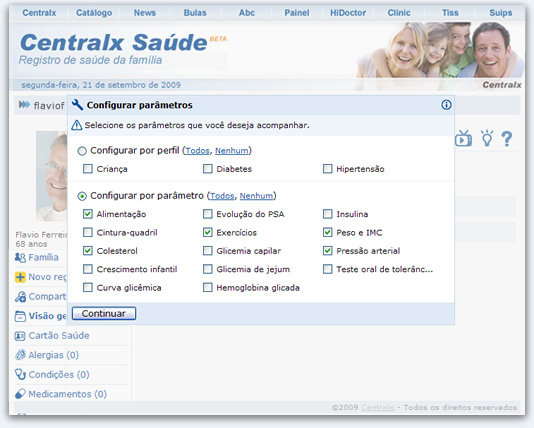Uncheck the Colesterol checkbox

pyautogui.click(x=88, y=251)
